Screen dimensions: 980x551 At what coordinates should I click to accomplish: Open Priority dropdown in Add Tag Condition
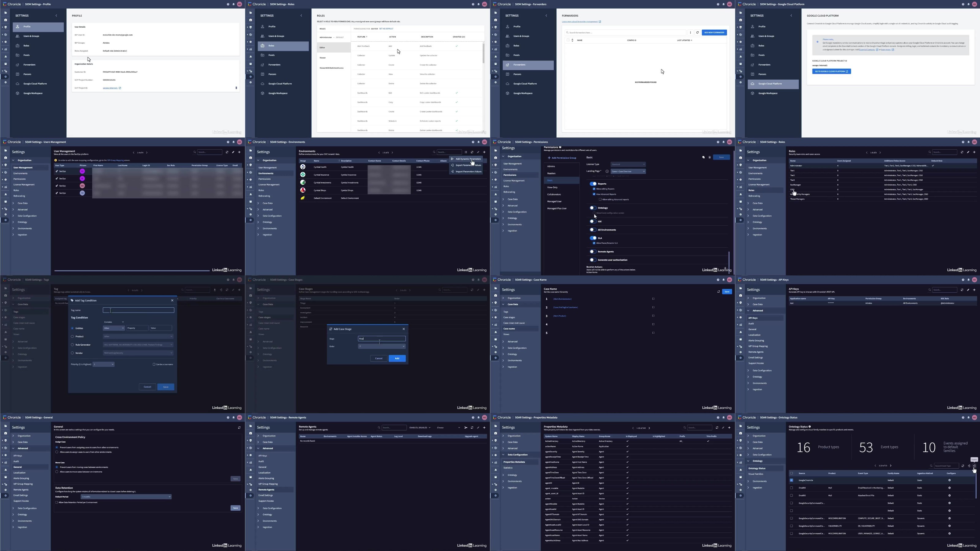pyautogui.click(x=104, y=364)
